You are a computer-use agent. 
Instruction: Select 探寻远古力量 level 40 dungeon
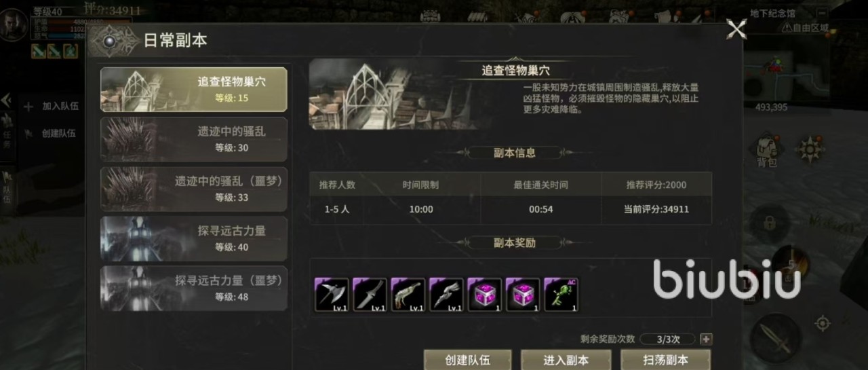click(194, 238)
